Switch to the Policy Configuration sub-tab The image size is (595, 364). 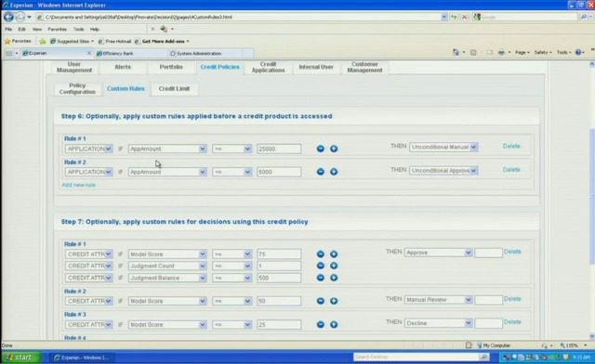(x=77, y=89)
